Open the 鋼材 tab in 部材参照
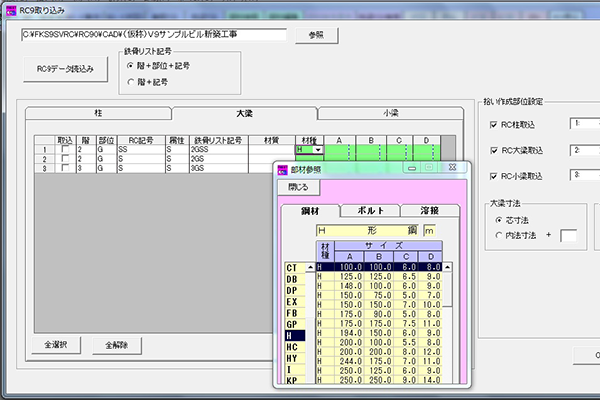 click(310, 211)
